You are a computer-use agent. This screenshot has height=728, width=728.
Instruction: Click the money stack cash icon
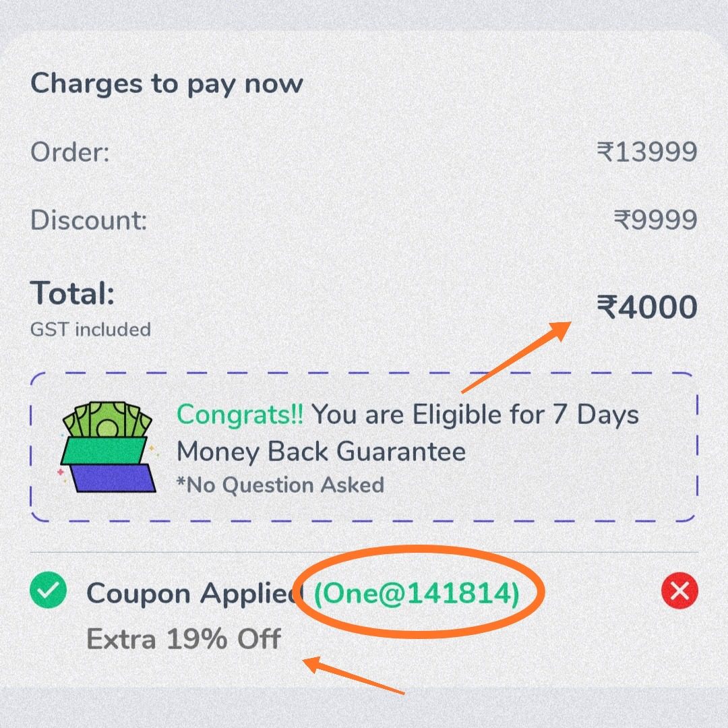point(108,447)
